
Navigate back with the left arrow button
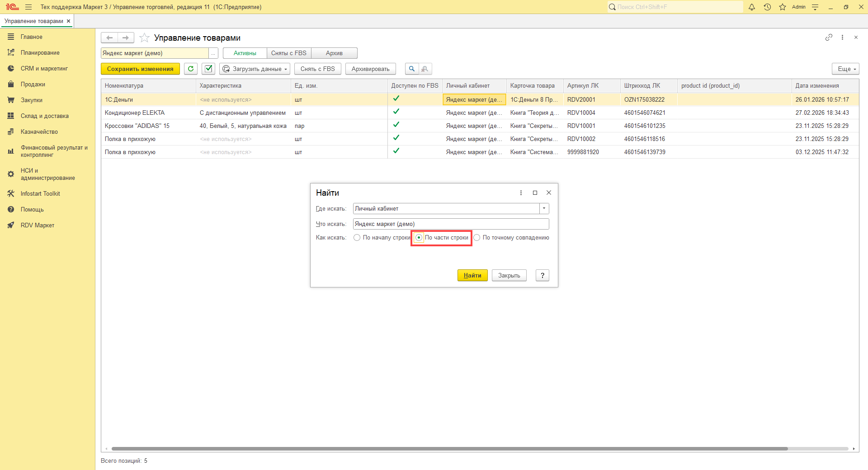pos(109,38)
